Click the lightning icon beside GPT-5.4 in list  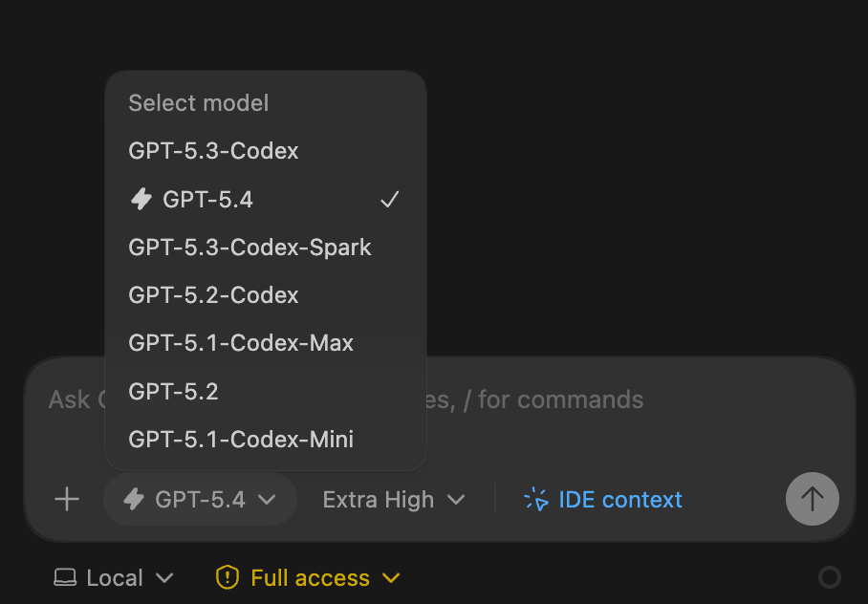coord(141,199)
